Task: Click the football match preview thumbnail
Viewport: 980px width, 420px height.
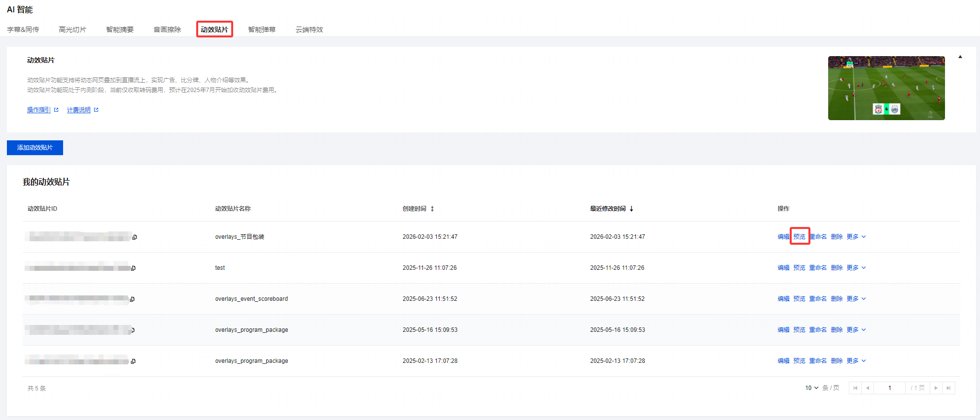Action: (x=886, y=88)
